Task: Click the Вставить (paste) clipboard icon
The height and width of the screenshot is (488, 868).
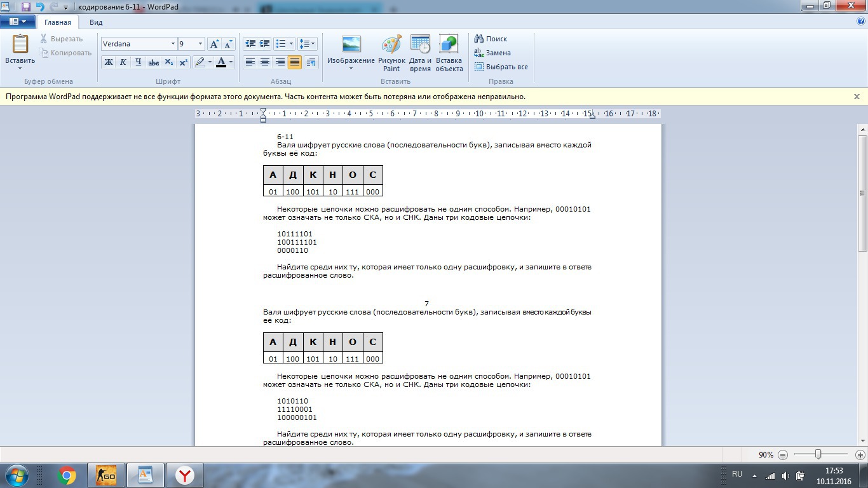Action: [20, 44]
